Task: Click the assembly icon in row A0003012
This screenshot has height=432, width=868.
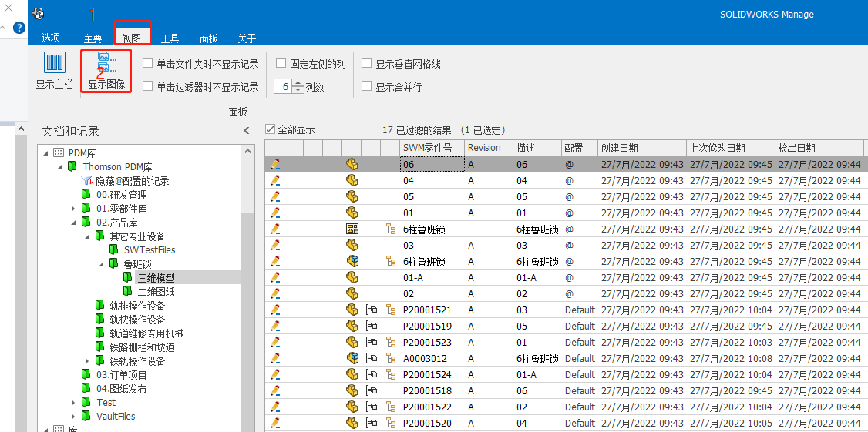Action: [352, 358]
